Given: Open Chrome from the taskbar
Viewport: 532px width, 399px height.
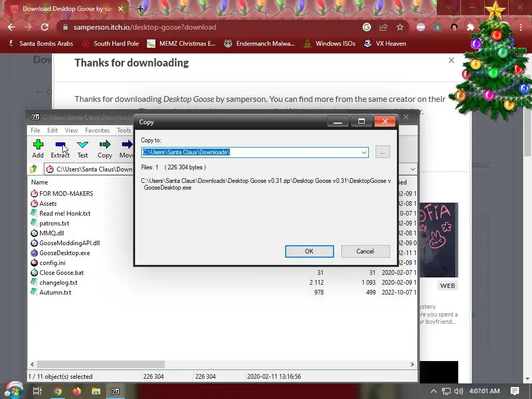Looking at the screenshot, I should click(58, 391).
